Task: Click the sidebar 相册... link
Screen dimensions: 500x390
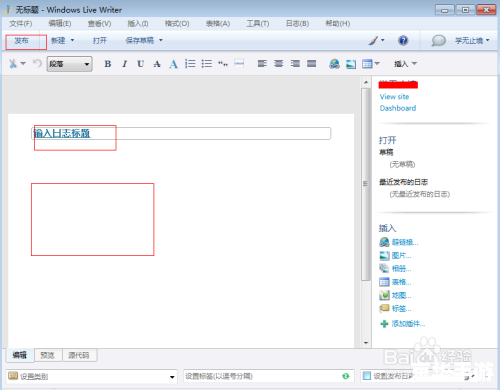Action: [401, 269]
